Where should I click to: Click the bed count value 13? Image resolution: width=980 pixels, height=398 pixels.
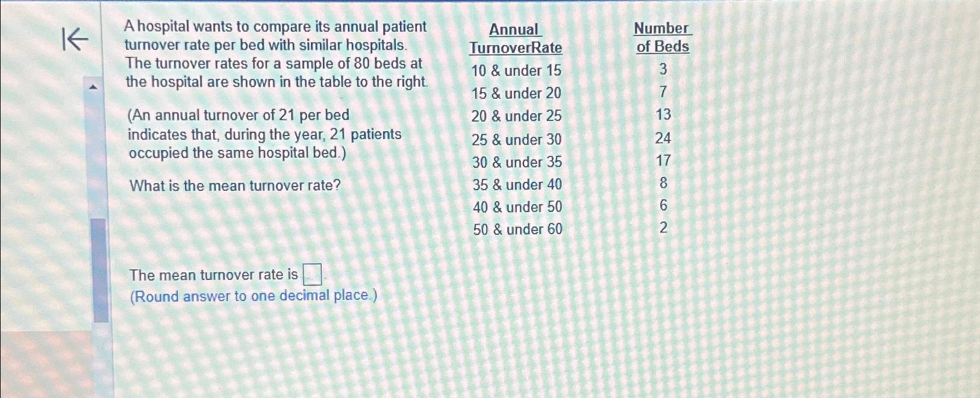point(663,114)
